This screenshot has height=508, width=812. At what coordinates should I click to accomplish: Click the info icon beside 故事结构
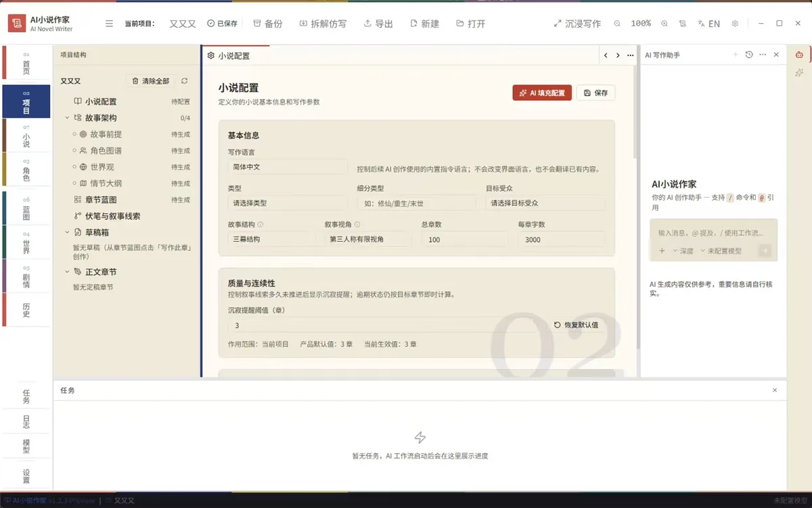coord(261,224)
